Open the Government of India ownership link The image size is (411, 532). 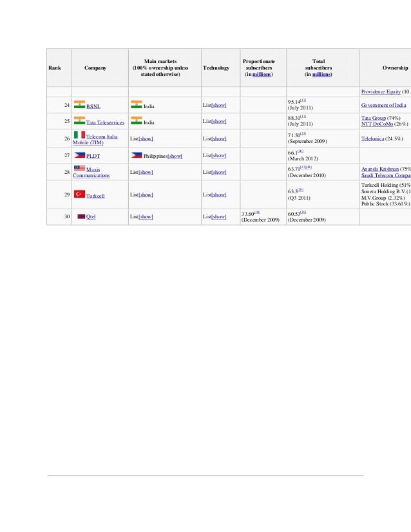click(383, 105)
